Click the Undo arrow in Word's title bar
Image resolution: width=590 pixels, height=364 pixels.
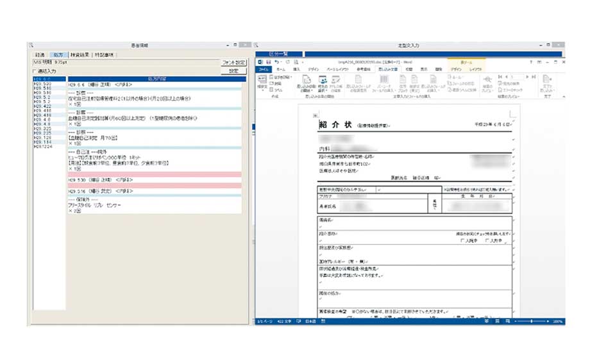[x=276, y=62]
